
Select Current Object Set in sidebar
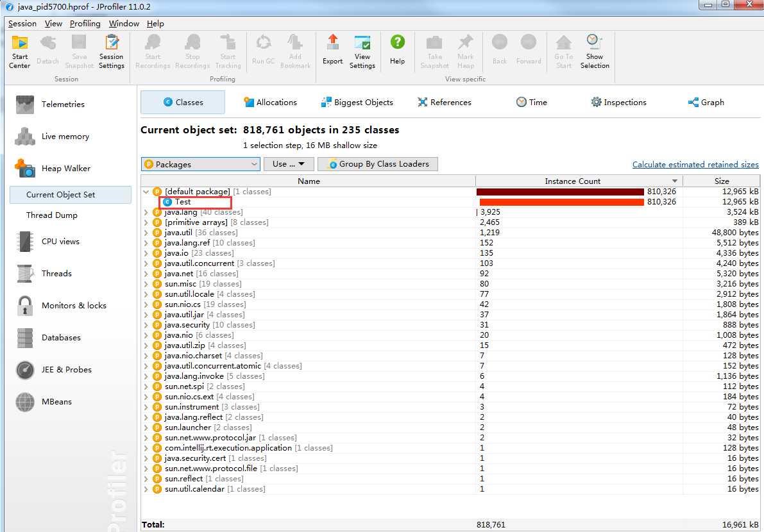71,195
